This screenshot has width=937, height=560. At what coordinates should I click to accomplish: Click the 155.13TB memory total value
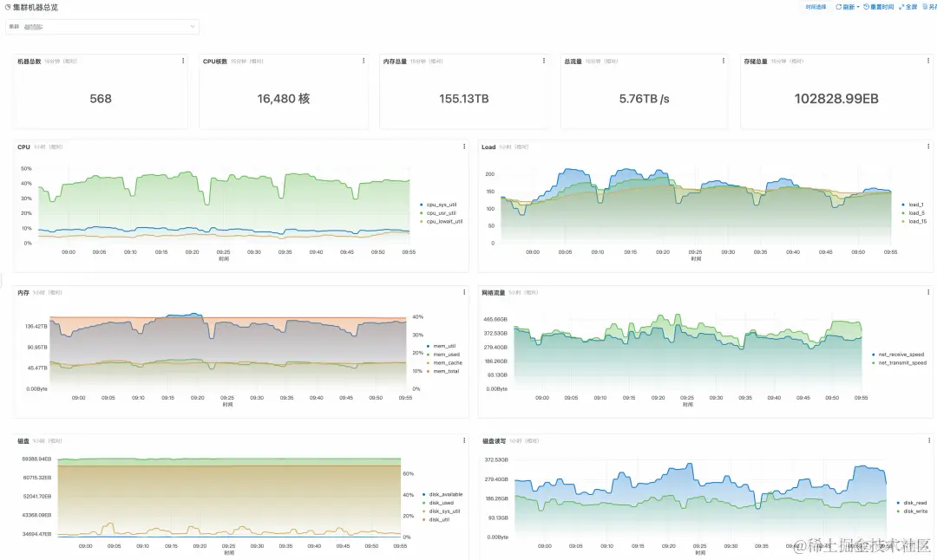tap(463, 99)
